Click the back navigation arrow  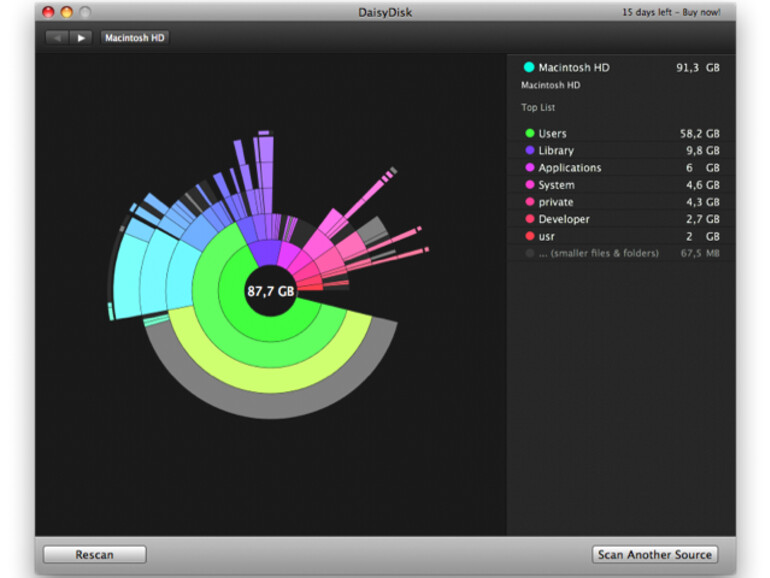click(56, 38)
